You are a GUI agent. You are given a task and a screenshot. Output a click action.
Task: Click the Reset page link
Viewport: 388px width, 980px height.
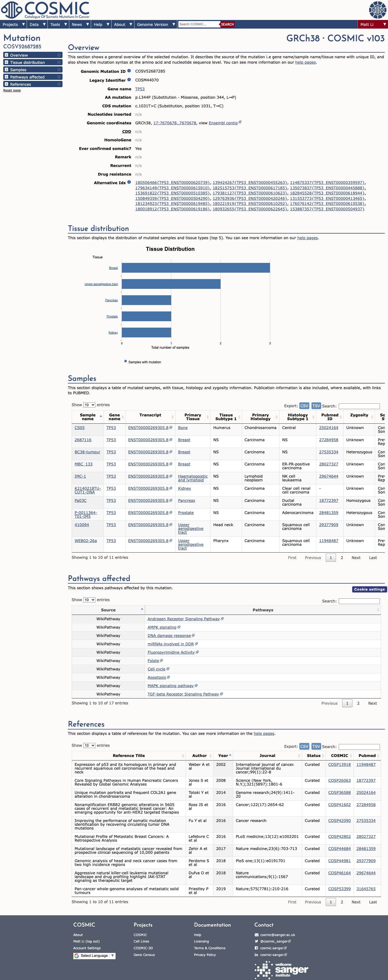click(x=12, y=90)
